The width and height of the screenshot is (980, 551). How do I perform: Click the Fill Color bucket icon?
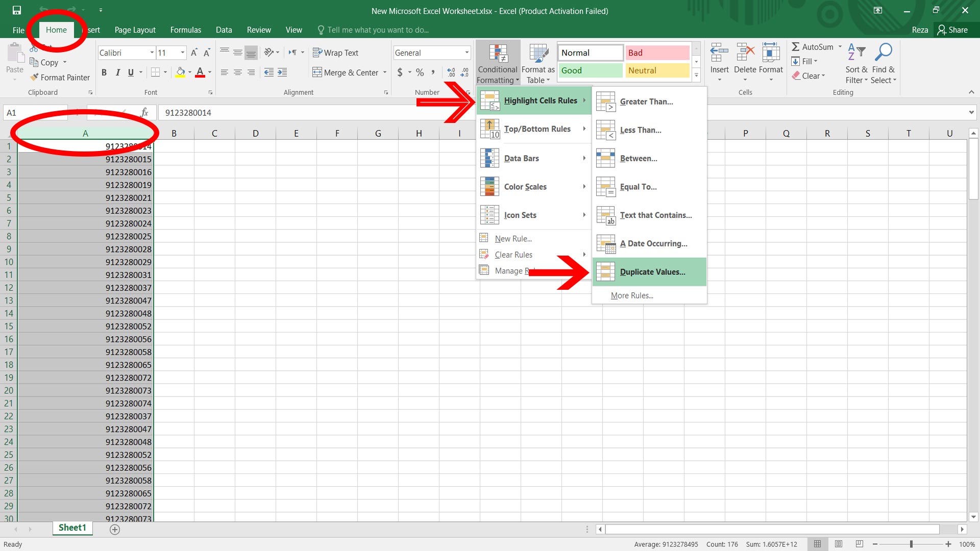[180, 72]
